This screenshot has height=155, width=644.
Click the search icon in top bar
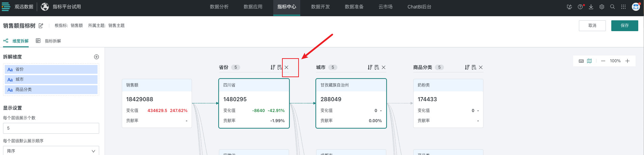pos(613,7)
